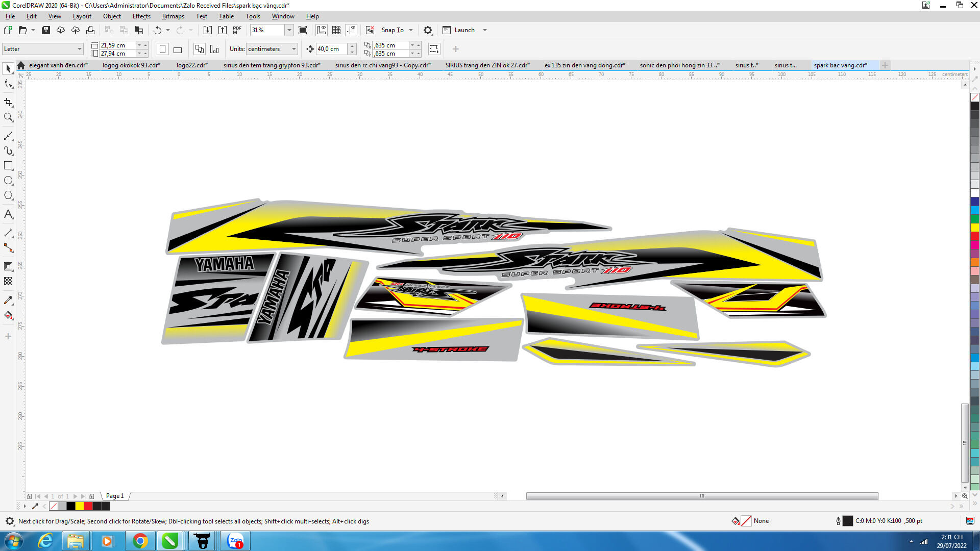Image resolution: width=980 pixels, height=551 pixels.
Task: Pick the Connector tool
Action: [x=8, y=248]
